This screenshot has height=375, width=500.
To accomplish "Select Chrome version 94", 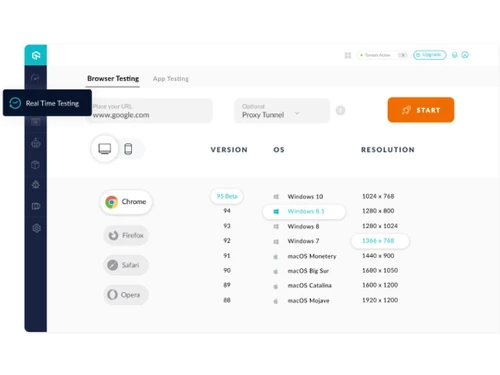I will coord(227,211).
